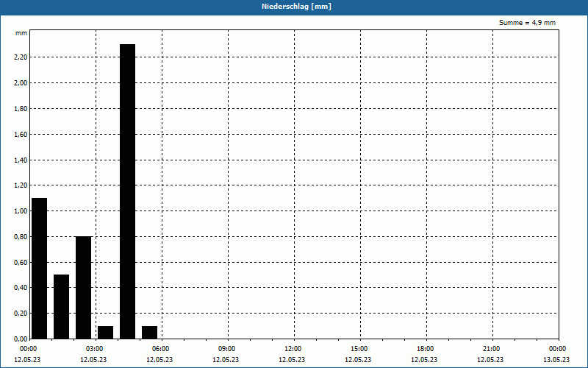Click the 09:00 time axis label
The image size is (588, 368).
click(227, 349)
